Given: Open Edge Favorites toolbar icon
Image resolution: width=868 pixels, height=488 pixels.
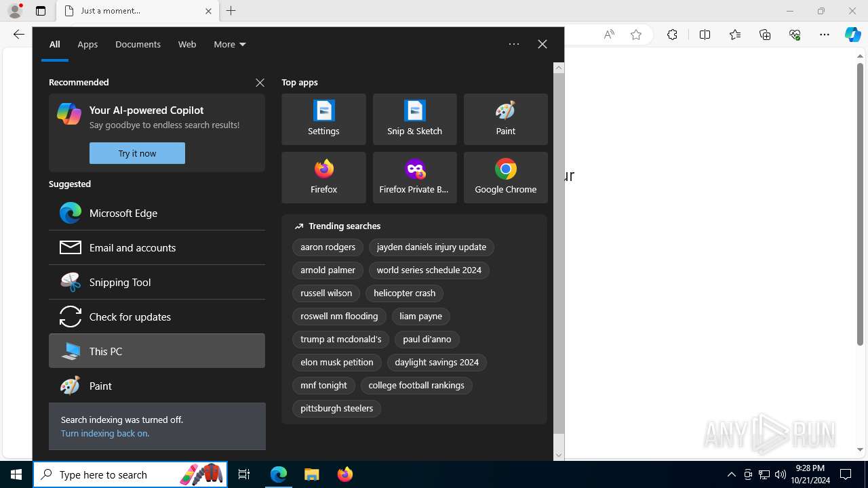Looking at the screenshot, I should click(x=735, y=35).
